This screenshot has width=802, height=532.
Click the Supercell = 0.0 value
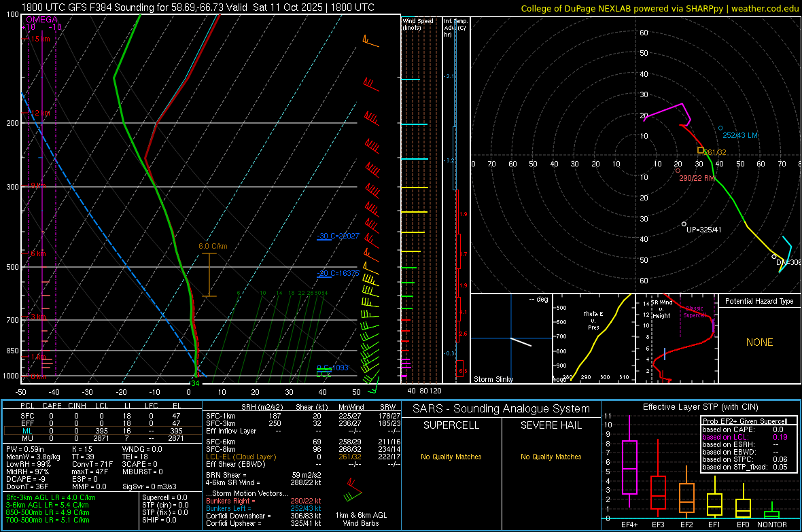pos(164,498)
